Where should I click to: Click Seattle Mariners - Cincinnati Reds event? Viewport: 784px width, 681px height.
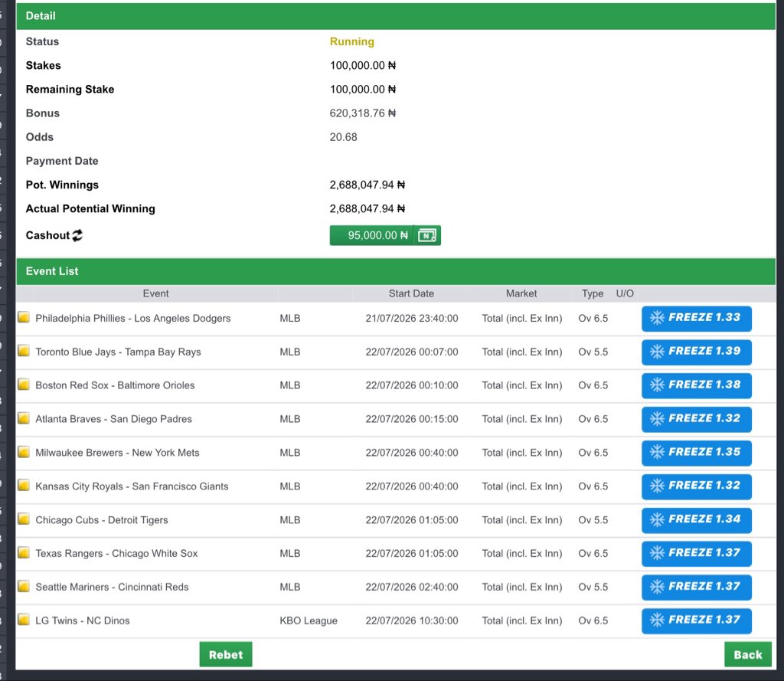click(x=112, y=587)
